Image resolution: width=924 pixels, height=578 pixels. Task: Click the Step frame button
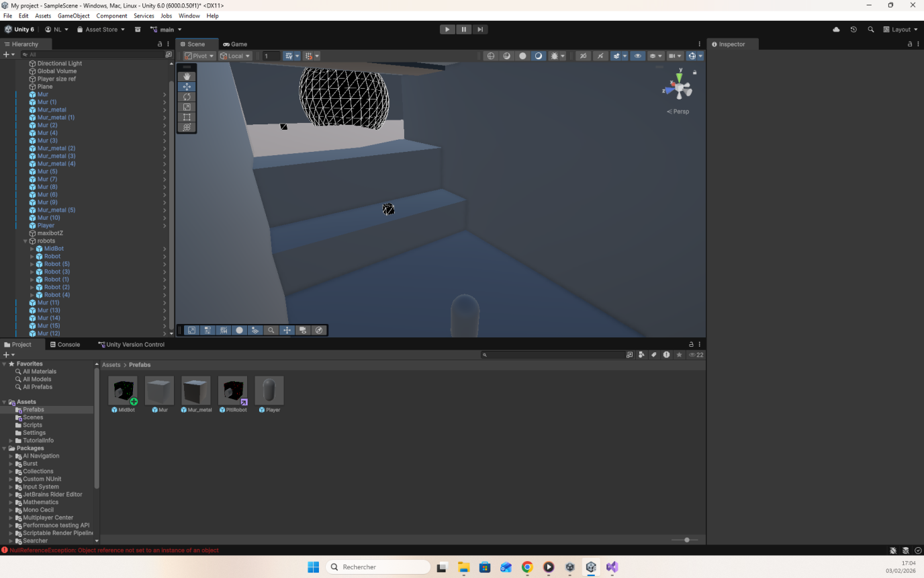[479, 30]
